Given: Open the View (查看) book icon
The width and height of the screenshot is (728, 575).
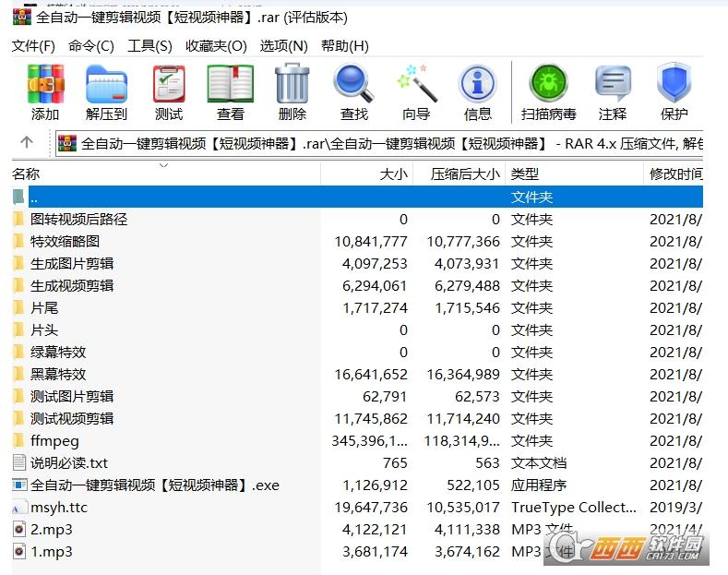Looking at the screenshot, I should point(231,85).
